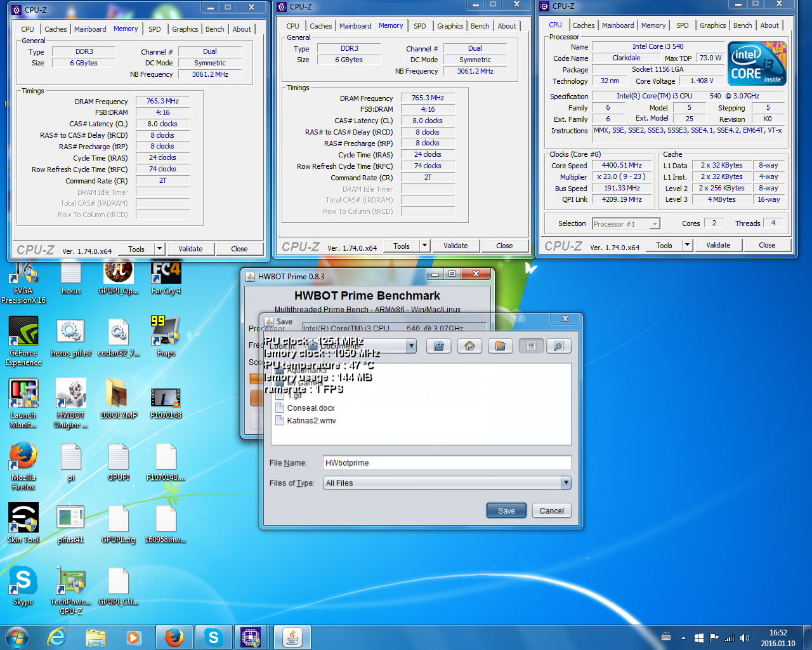The image size is (812, 650).
Task: Switch to Memory tab in rightmost CPU-Z window
Action: tap(653, 25)
